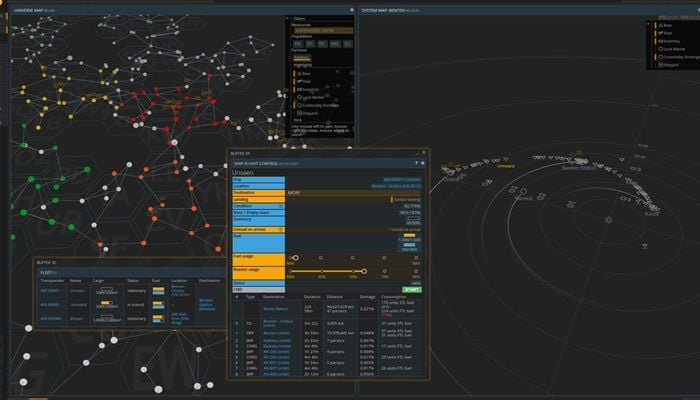
Task: Toggle Shipyard highlight in System Map
Action: point(668,65)
